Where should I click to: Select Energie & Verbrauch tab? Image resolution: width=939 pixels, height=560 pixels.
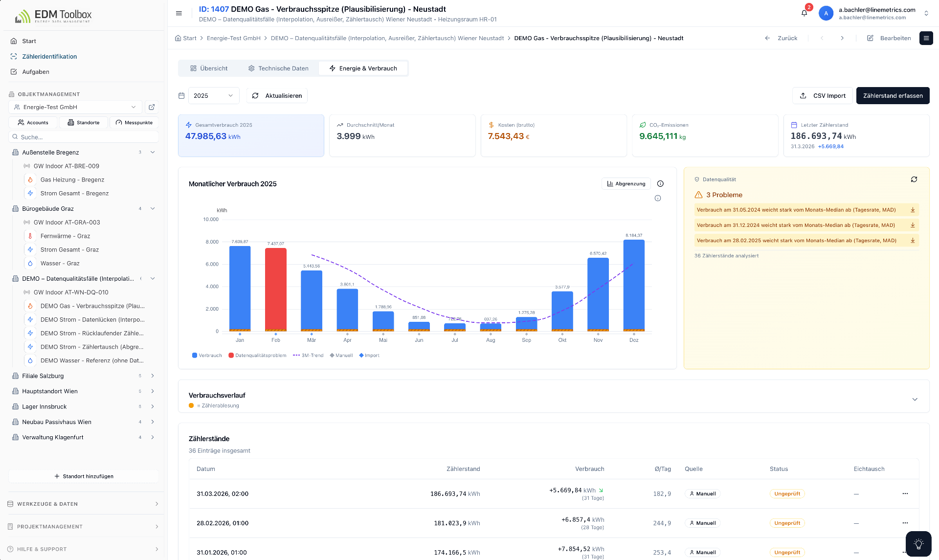363,68
